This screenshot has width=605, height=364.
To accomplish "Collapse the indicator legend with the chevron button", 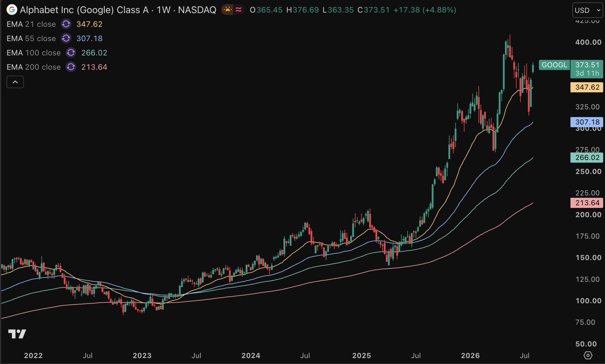I will [15, 82].
